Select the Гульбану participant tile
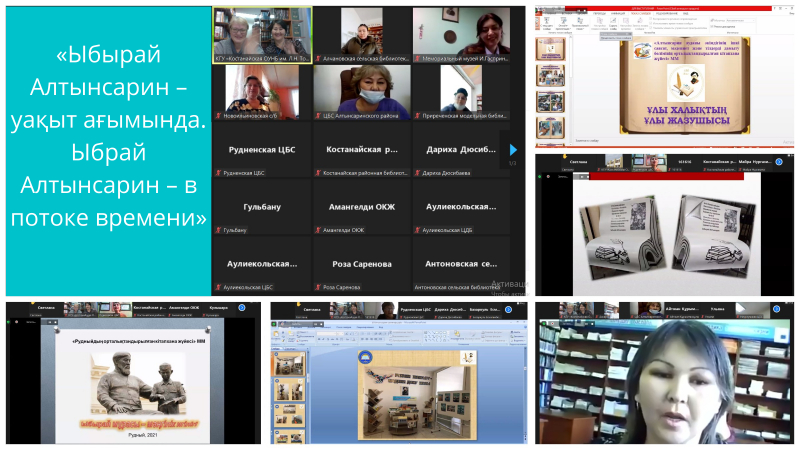 [x=262, y=207]
